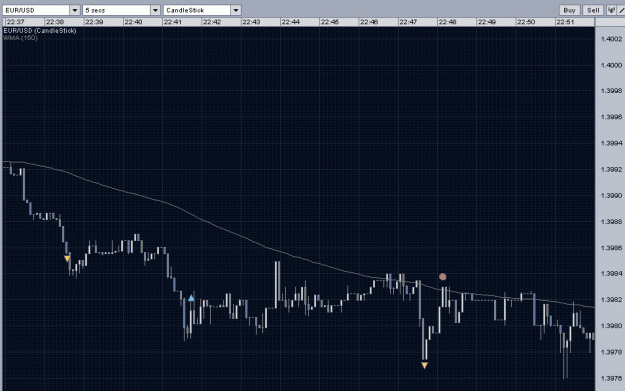Click the 1.3994 price on the price axis
The width and height of the screenshot is (625, 391).
click(611, 143)
